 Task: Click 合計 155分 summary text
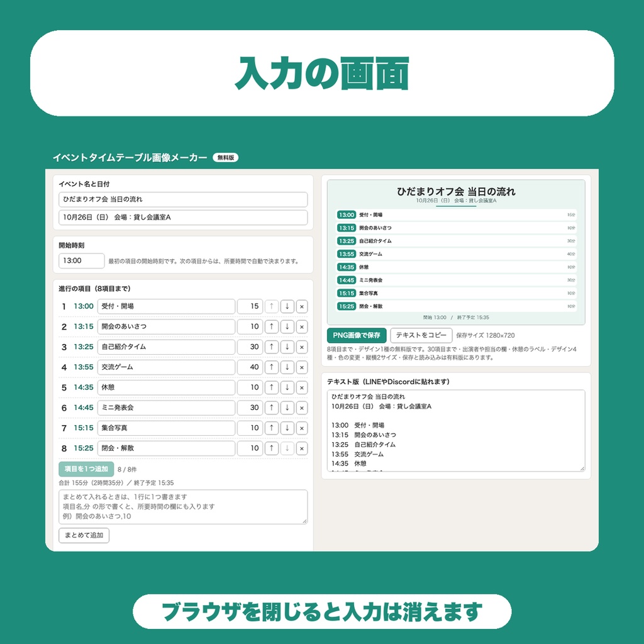(116, 483)
